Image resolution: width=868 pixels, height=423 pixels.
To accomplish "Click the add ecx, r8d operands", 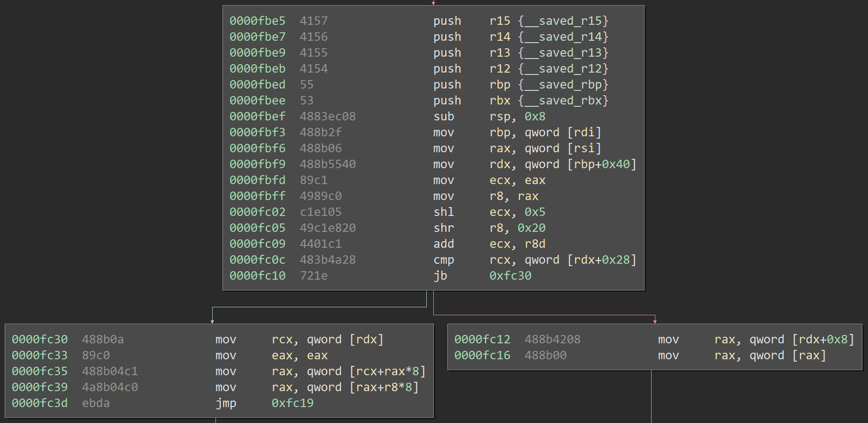I will click(x=517, y=244).
